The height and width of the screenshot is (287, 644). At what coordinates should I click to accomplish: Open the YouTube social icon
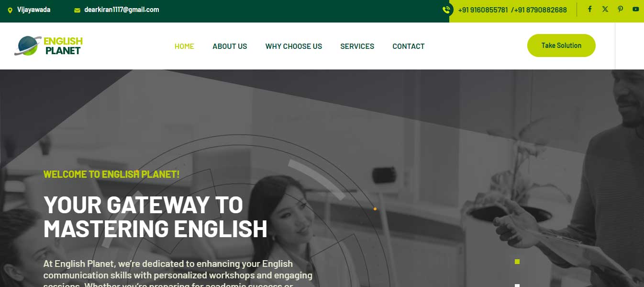click(x=635, y=9)
